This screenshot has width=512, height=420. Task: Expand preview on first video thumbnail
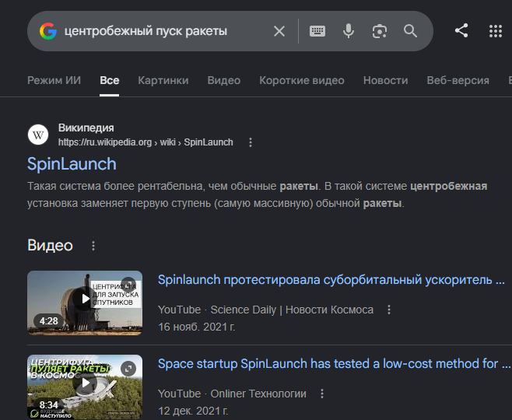[x=128, y=284]
